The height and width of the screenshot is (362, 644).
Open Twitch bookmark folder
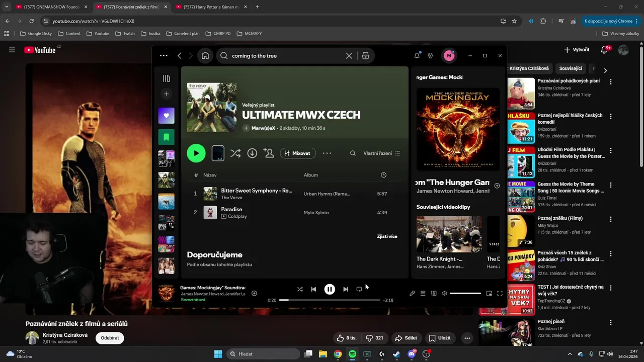(125, 34)
